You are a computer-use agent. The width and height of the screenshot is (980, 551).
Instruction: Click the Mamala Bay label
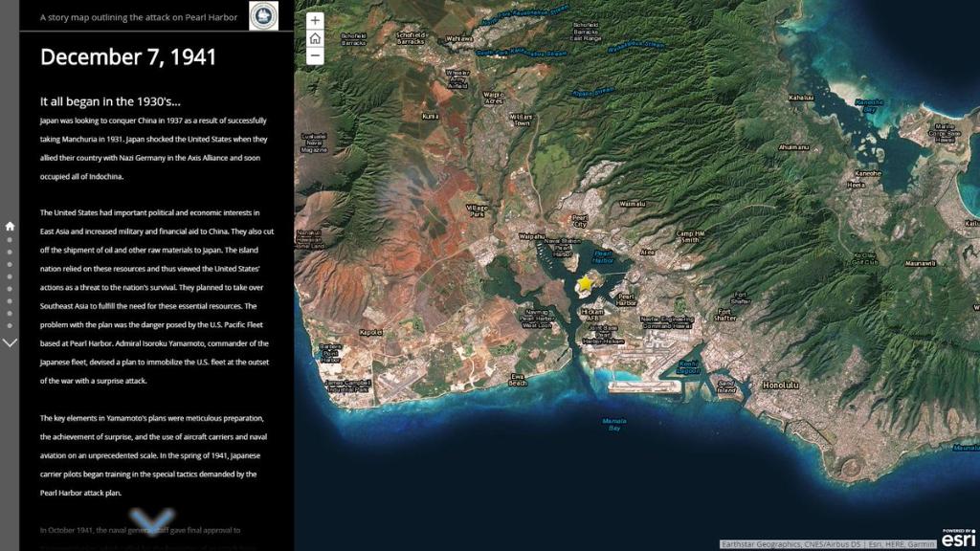click(614, 425)
